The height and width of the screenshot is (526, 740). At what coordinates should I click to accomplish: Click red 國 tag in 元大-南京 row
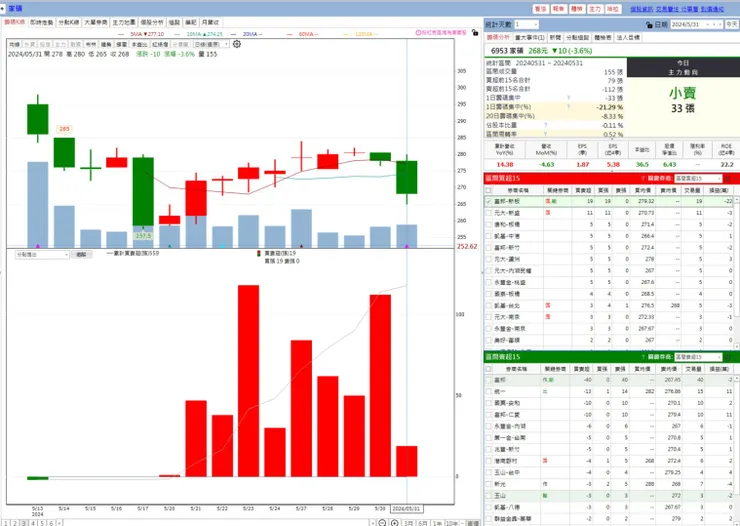[547, 317]
